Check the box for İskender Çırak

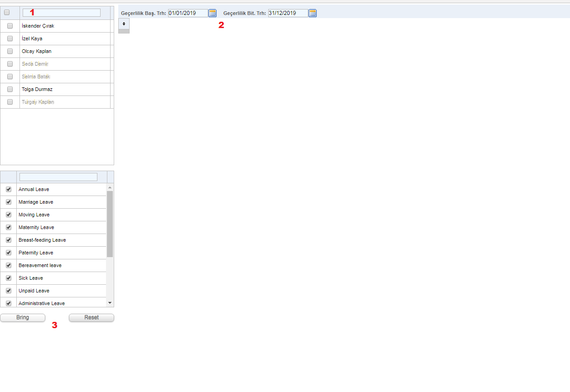pos(10,26)
